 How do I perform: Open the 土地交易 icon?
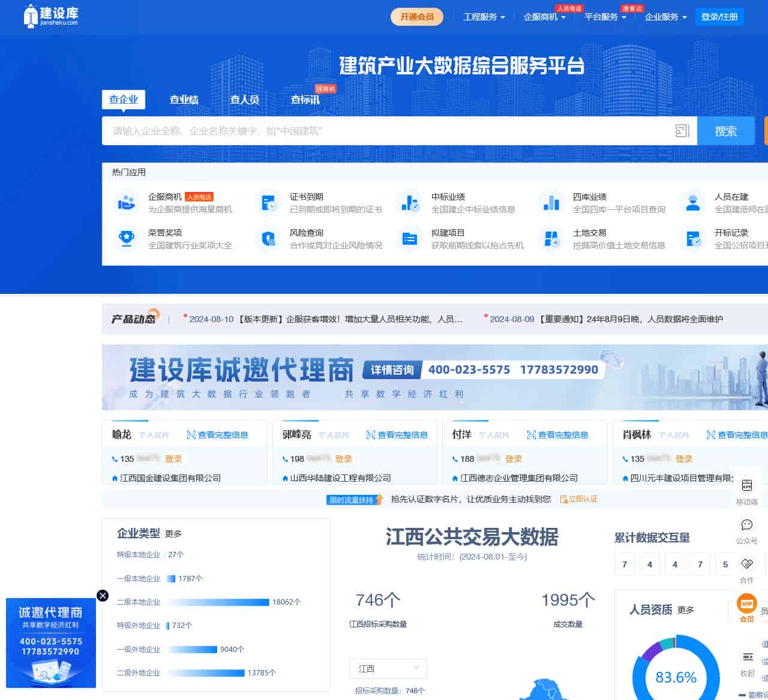[551, 239]
